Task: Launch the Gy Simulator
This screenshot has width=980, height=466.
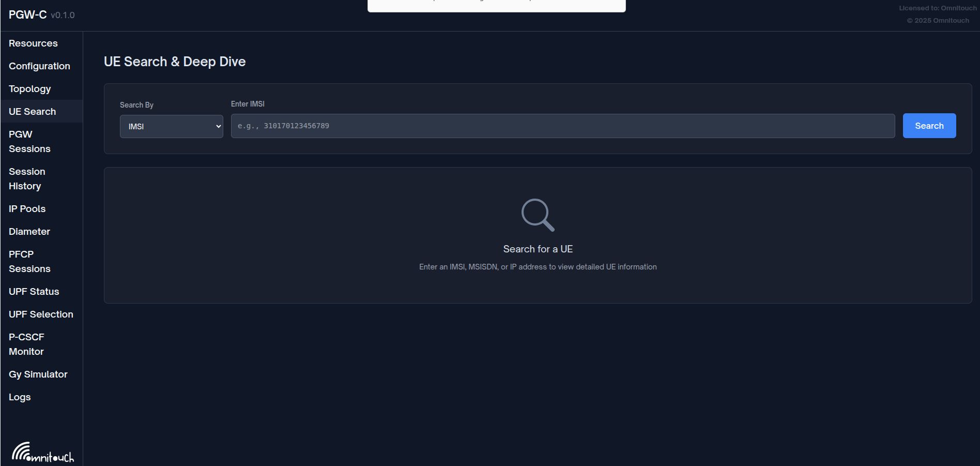Action: point(38,374)
